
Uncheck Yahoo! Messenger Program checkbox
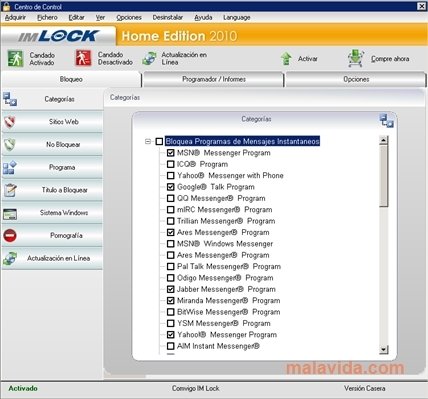[x=171, y=335]
